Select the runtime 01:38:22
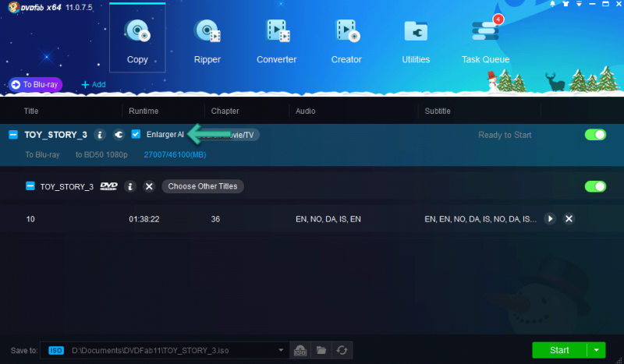The height and width of the screenshot is (364, 624). (x=144, y=219)
